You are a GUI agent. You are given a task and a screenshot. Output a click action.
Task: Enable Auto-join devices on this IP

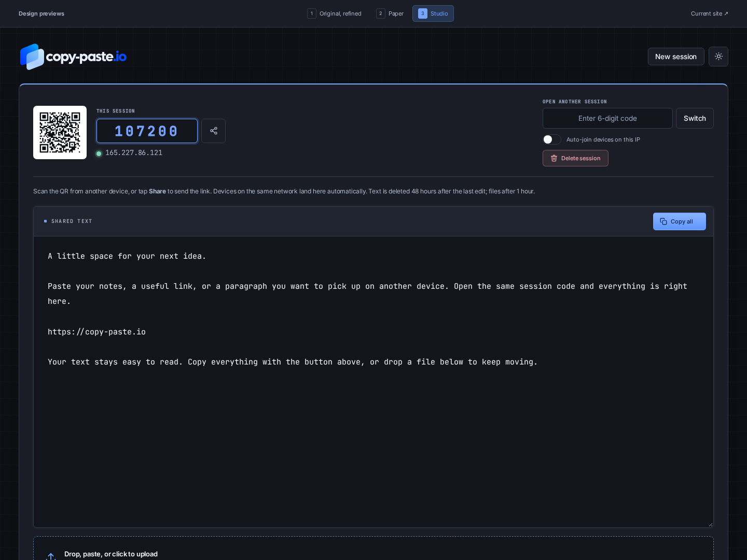552,139
